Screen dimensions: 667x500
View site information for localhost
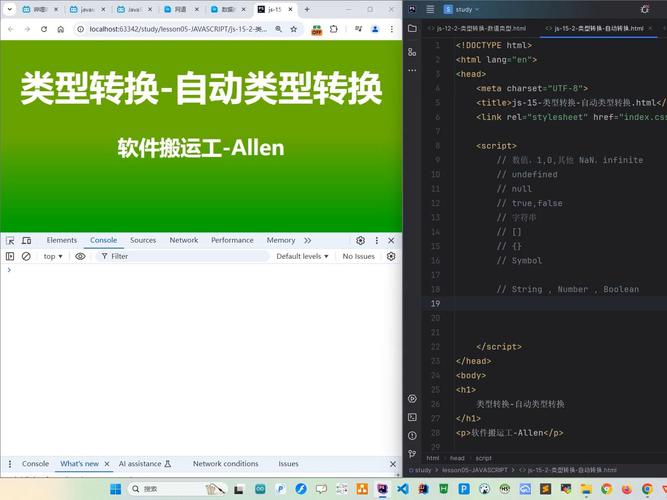pyautogui.click(x=80, y=29)
